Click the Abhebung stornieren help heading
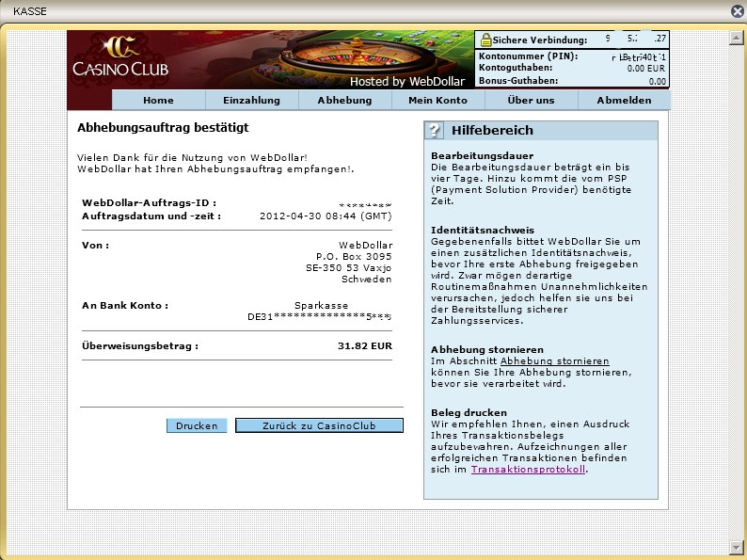The height and width of the screenshot is (560, 747). click(487, 350)
